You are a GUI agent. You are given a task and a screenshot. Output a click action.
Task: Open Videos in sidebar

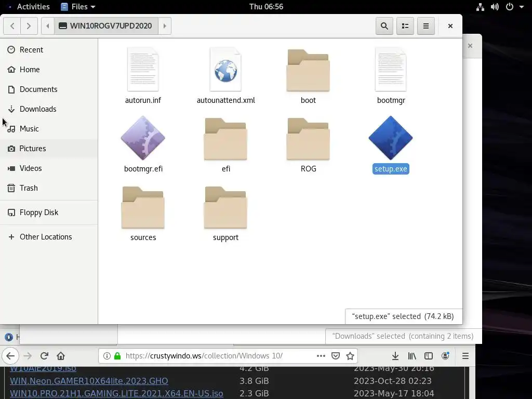pos(49,168)
